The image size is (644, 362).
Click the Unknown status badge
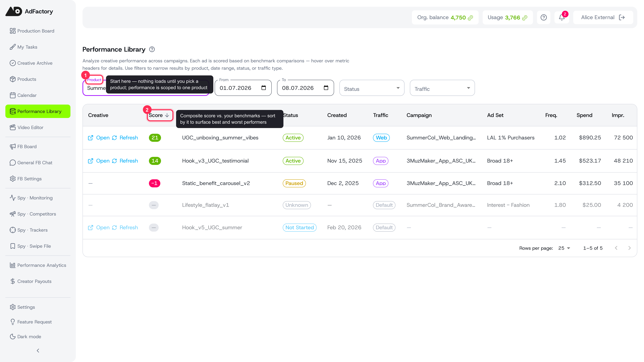pyautogui.click(x=297, y=205)
